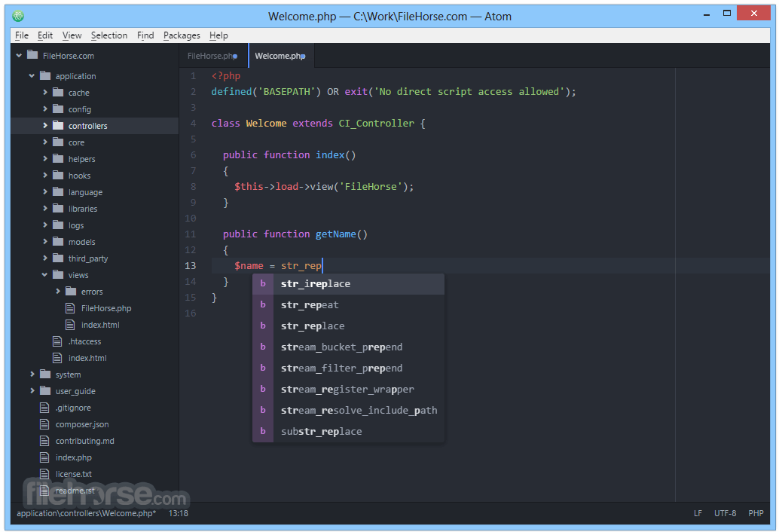Viewport: 779px width, 532px height.
Task: Click the file icon beside composer.json
Action: click(45, 424)
